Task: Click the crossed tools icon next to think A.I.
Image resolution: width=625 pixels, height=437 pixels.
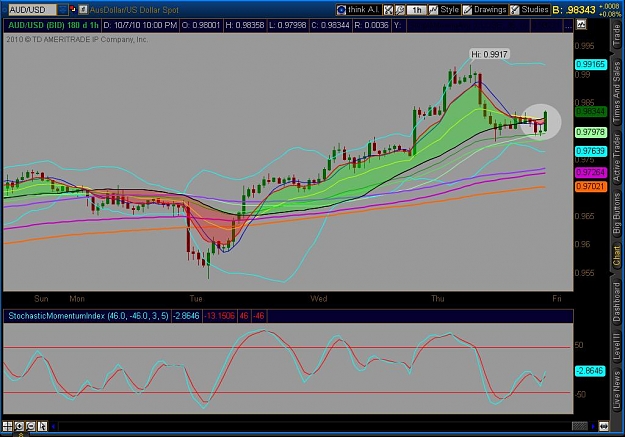Action: tap(388, 10)
